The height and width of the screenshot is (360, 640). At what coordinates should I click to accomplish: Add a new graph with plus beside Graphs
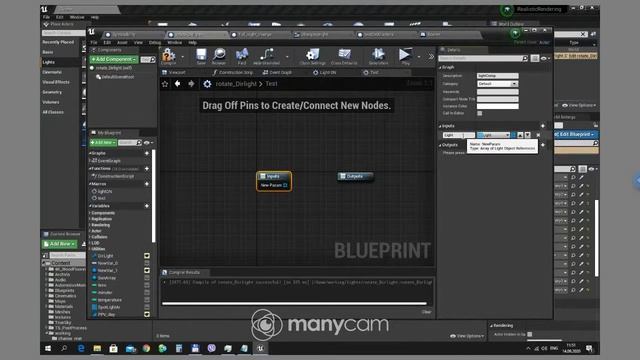point(147,153)
